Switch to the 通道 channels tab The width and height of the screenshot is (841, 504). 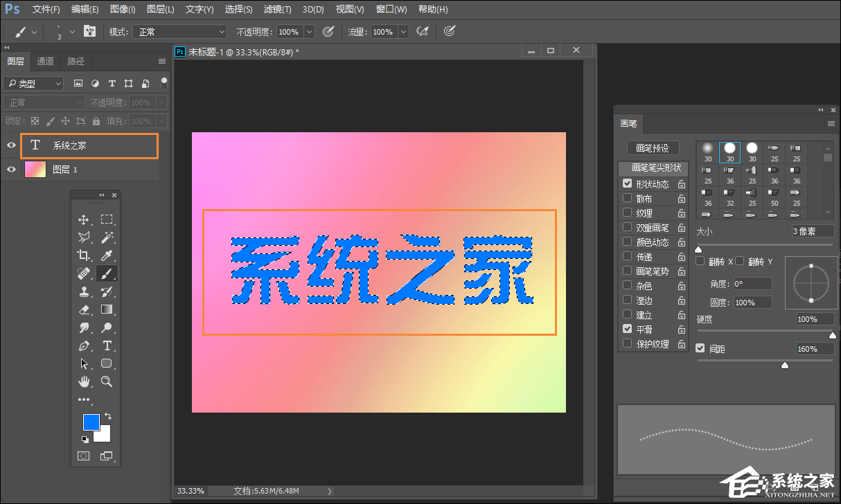coord(45,61)
